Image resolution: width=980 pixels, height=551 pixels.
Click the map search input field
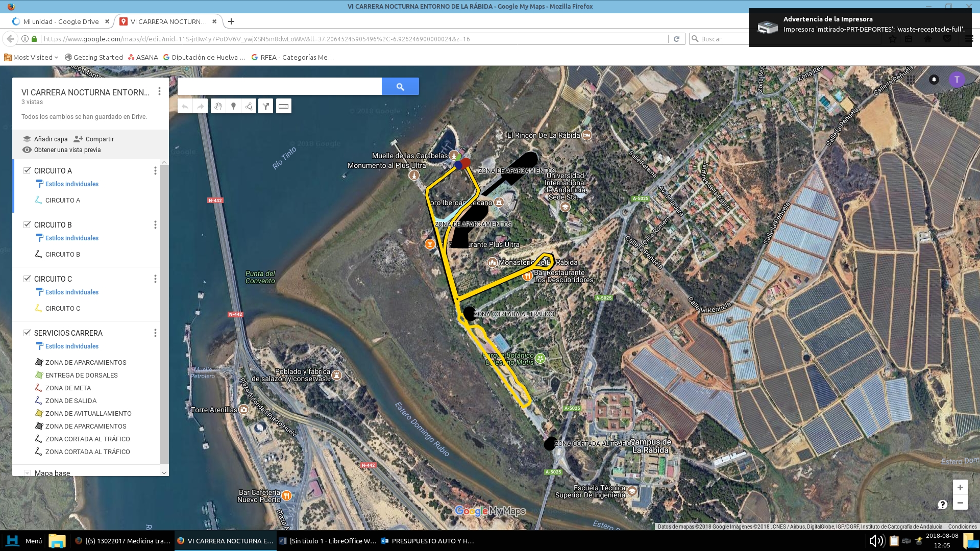tap(280, 86)
